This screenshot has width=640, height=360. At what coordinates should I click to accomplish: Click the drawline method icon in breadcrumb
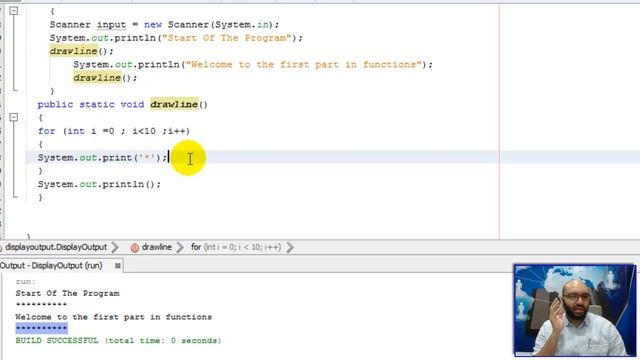tap(135, 247)
